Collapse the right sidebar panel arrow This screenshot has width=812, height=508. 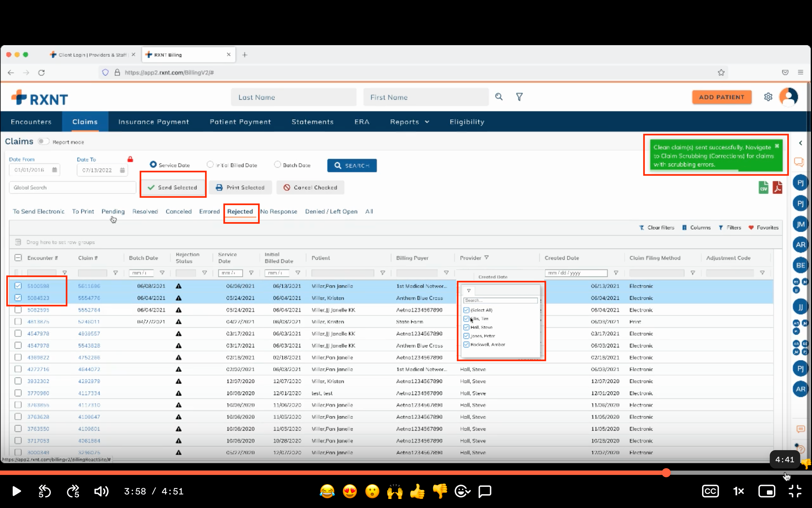[801, 143]
